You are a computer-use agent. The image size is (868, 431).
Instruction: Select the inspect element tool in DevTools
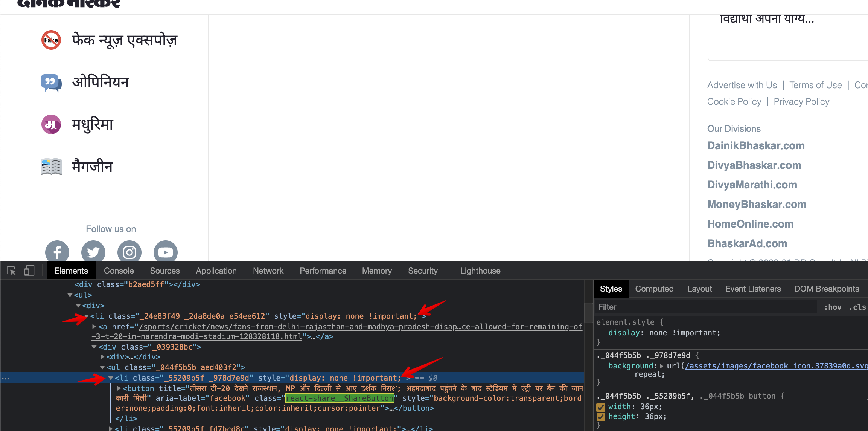[x=11, y=271]
